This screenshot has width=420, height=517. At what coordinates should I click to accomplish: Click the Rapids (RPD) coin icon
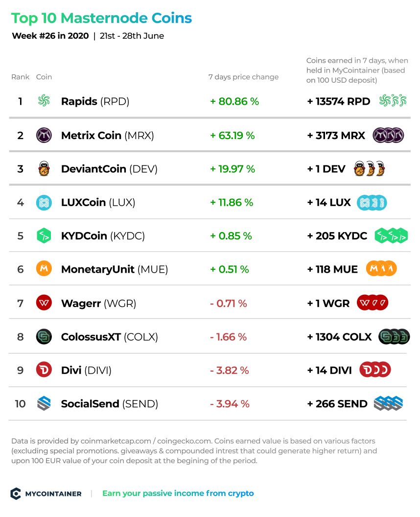pos(44,100)
